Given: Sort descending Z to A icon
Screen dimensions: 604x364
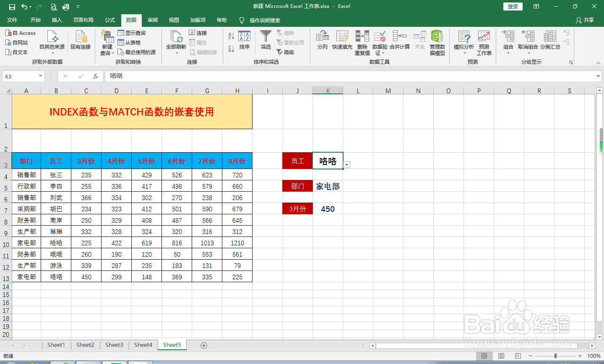Looking at the screenshot, I should coord(231,49).
